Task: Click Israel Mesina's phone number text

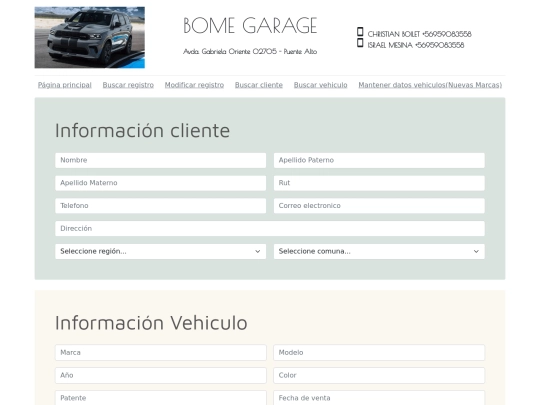Action: coord(440,45)
